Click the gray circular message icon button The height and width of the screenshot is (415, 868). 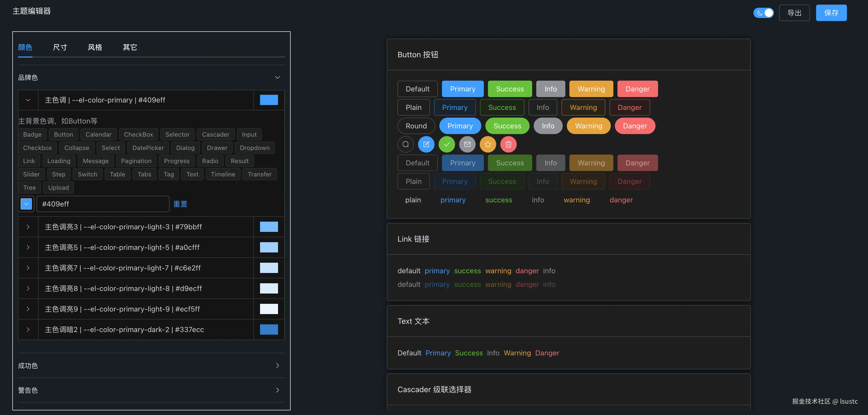[x=467, y=145]
